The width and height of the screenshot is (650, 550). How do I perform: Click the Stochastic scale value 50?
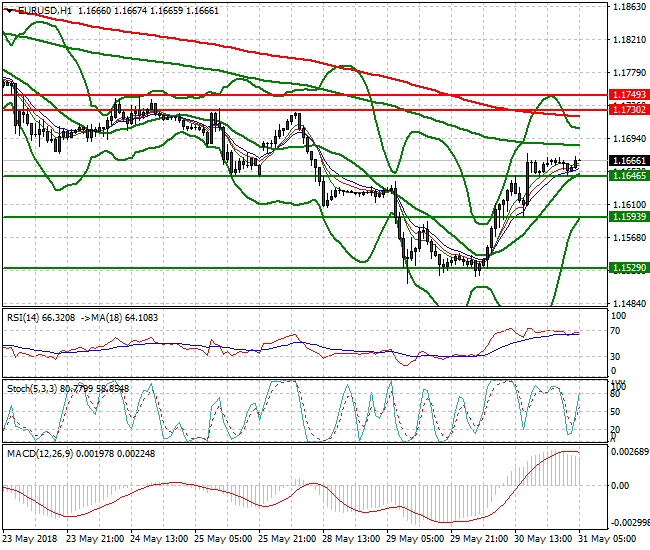click(615, 412)
